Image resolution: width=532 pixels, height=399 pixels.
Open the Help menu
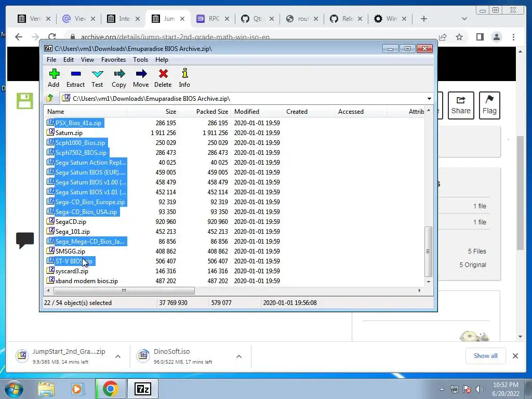click(162, 60)
